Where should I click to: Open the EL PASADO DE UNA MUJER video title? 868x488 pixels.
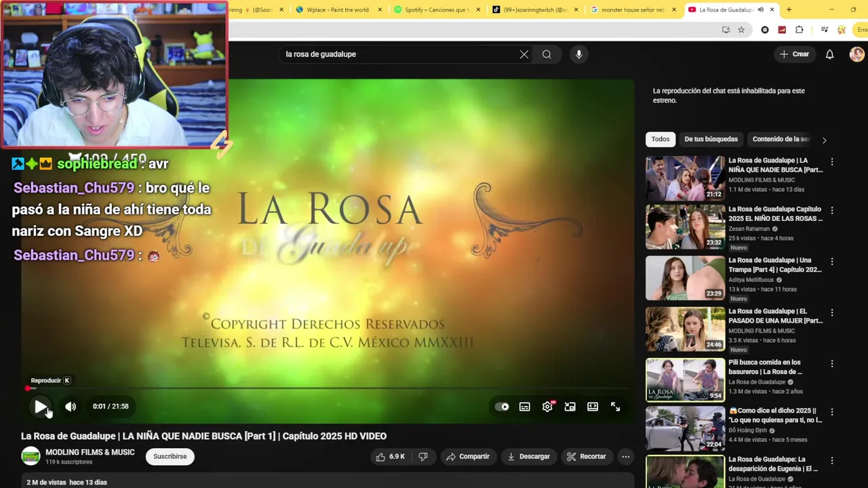(775, 316)
